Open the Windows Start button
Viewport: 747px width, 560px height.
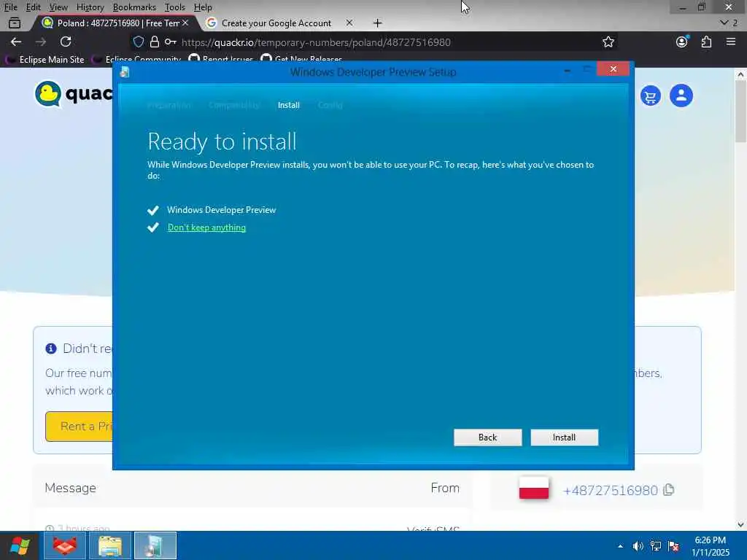point(20,545)
